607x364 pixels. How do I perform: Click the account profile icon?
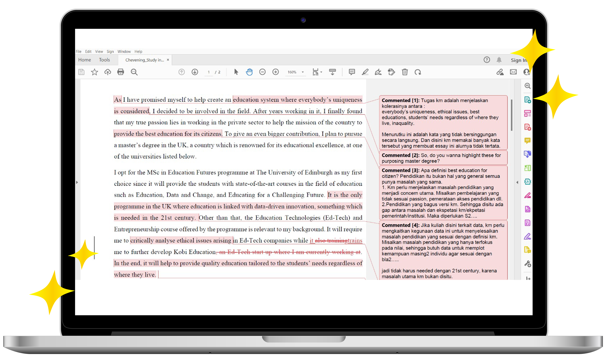tap(527, 72)
